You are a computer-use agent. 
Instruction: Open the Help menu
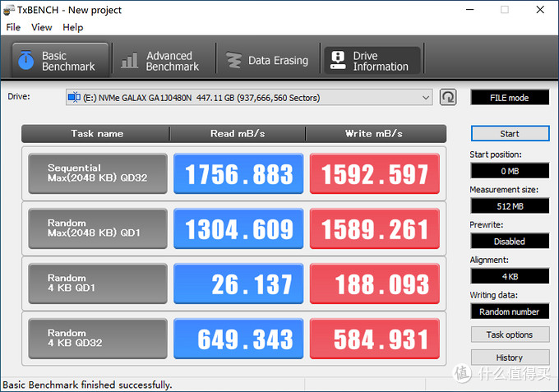72,27
